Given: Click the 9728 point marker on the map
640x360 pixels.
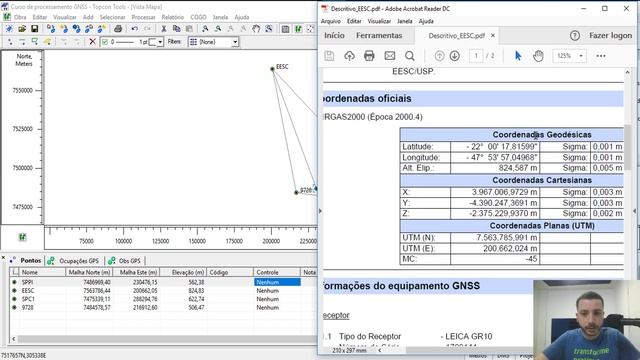Looking at the screenshot, I should coord(296,192).
